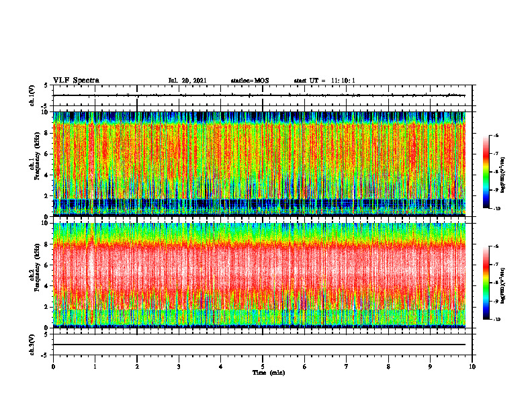This screenshot has height=411, width=532.
Task: Click the "-7" label on ch.2 colorbar
Action: [496, 265]
